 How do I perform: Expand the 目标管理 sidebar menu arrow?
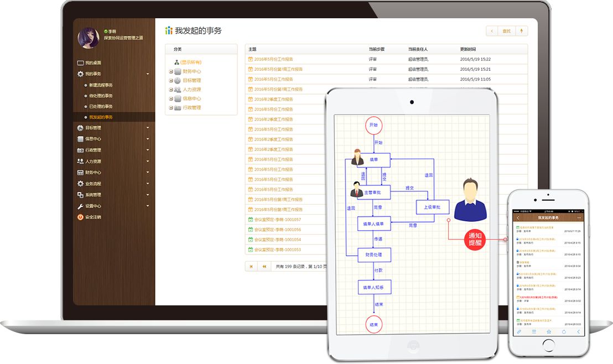pyautogui.click(x=148, y=128)
